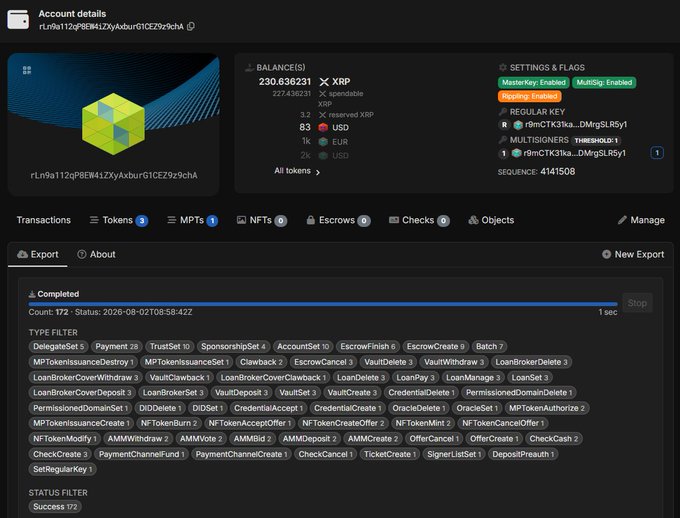The width and height of the screenshot is (680, 518).
Task: Toggle LoanPay filter chip
Action: pos(415,377)
